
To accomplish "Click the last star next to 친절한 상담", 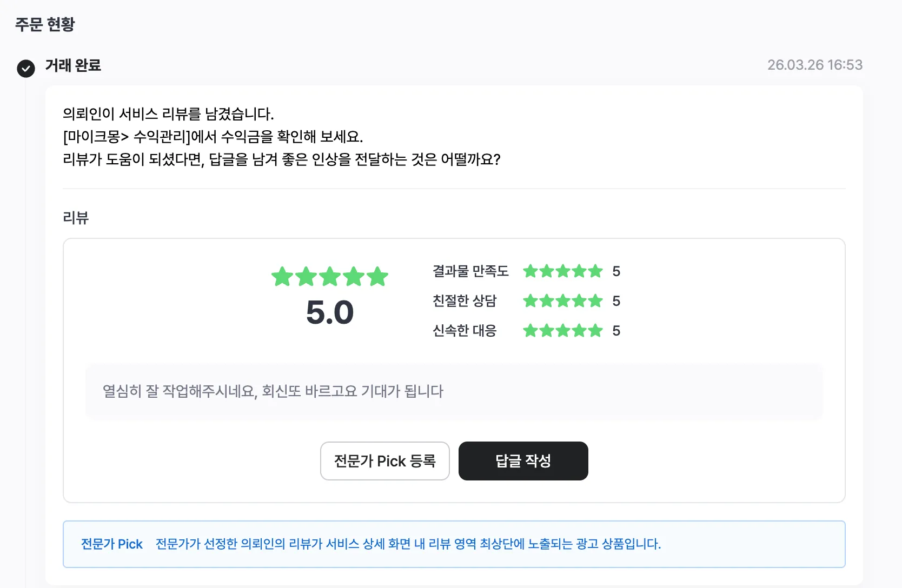I will [x=595, y=301].
